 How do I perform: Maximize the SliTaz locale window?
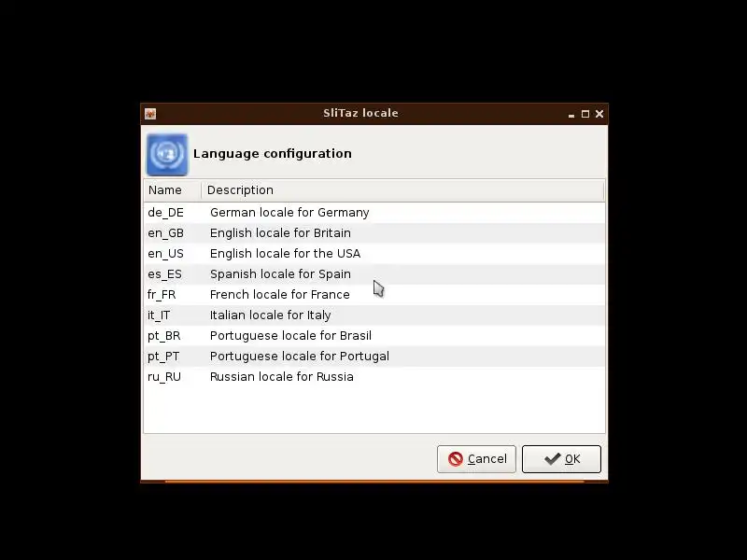[585, 114]
